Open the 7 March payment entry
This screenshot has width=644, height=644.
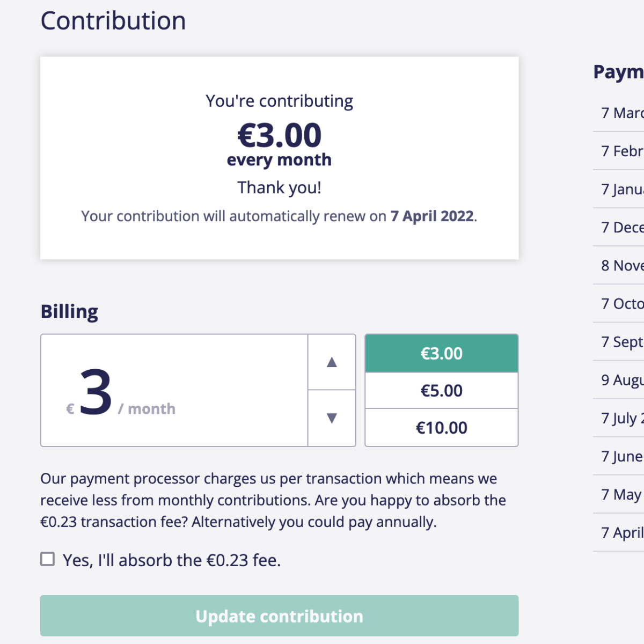621,113
